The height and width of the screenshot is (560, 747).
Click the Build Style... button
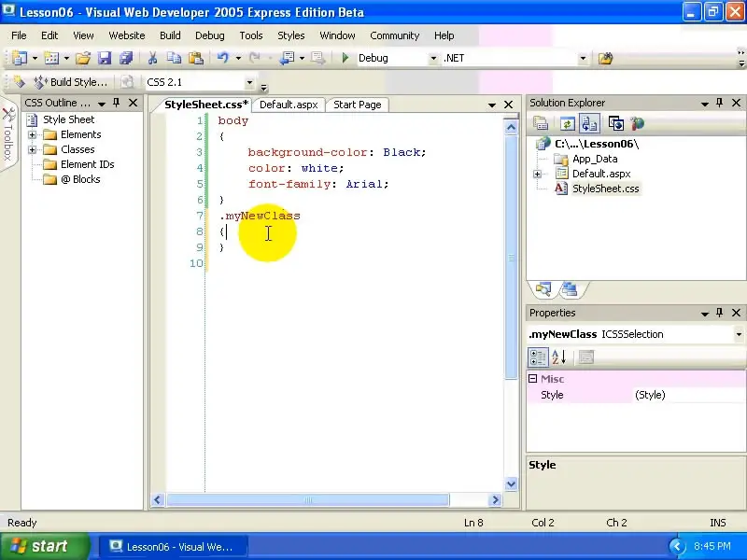point(71,82)
